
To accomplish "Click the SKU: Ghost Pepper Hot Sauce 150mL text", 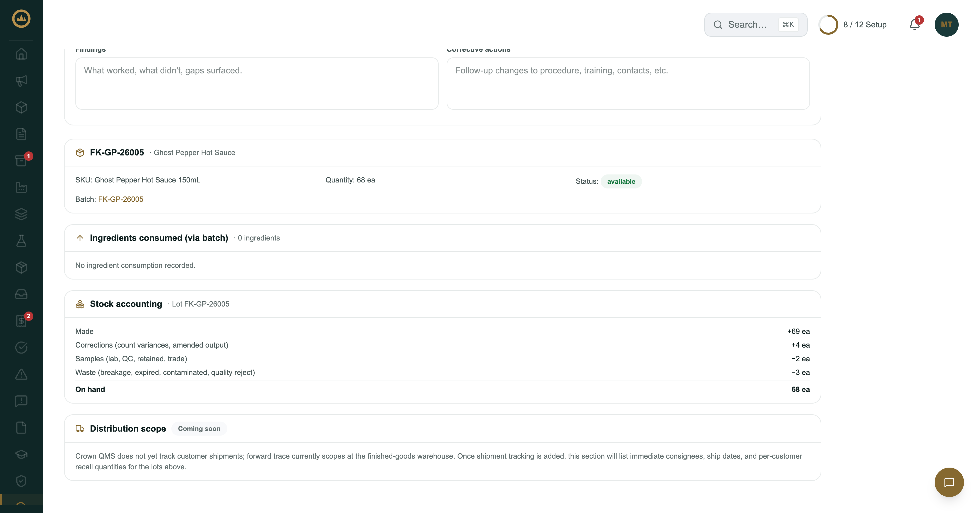I will (138, 180).
